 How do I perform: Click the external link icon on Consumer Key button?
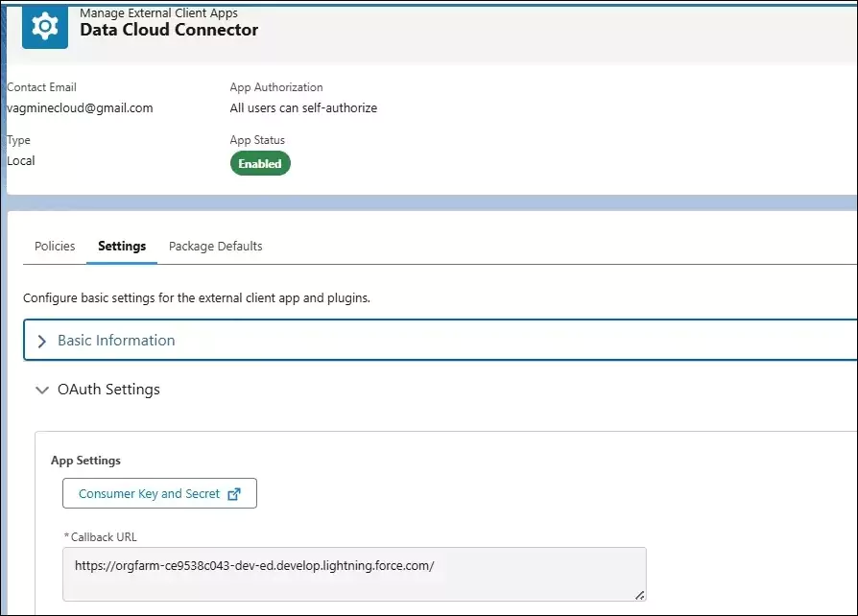click(x=234, y=494)
